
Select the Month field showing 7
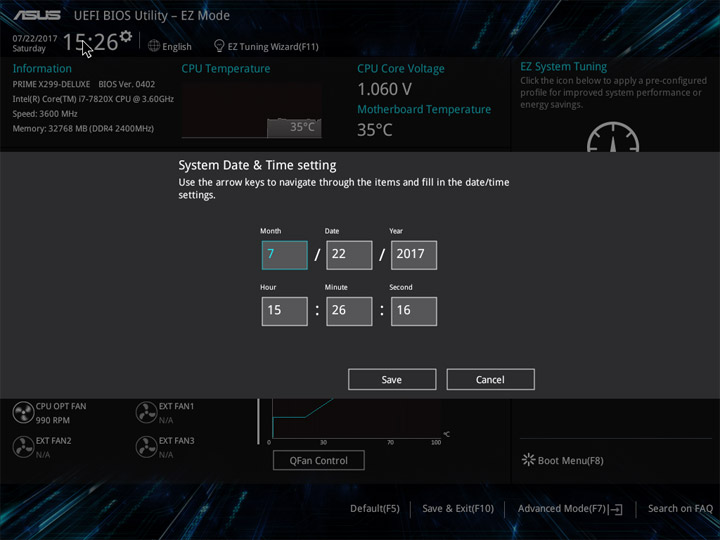coord(285,255)
